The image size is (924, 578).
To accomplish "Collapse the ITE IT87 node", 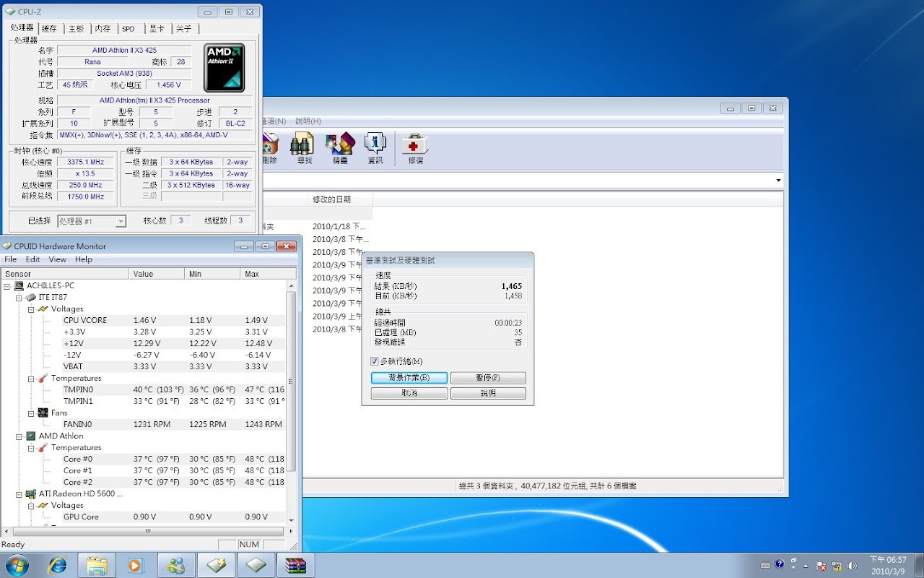I will 19,298.
